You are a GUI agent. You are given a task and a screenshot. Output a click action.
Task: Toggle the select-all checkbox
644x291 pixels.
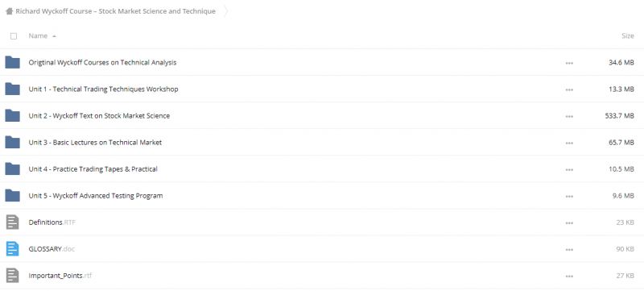click(x=14, y=36)
